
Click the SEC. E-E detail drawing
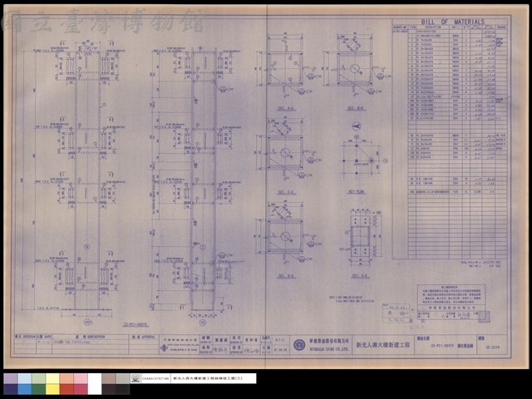(360, 236)
